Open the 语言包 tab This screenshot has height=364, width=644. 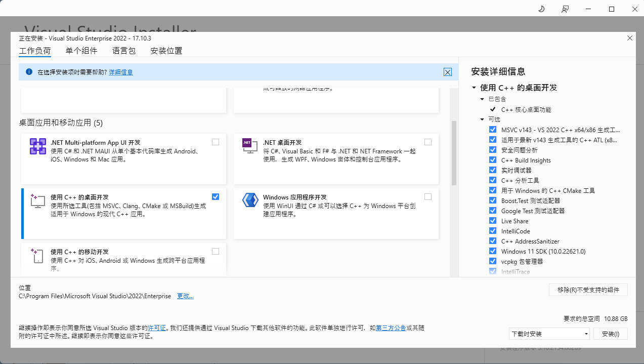coord(124,51)
